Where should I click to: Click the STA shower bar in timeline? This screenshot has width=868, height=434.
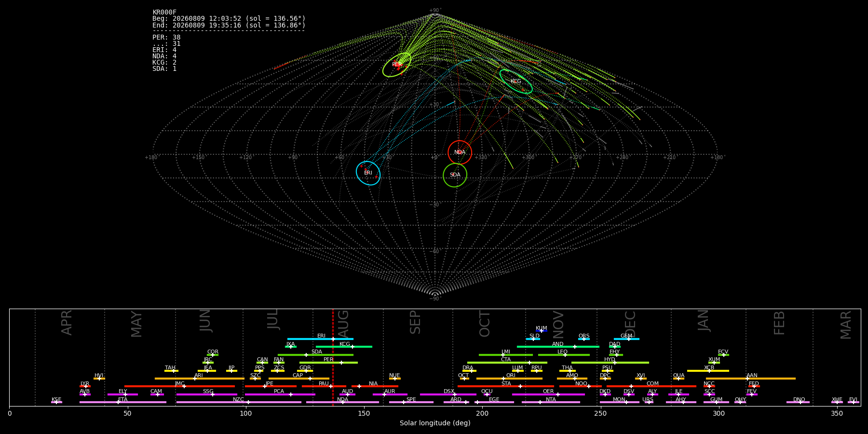[x=506, y=386]
